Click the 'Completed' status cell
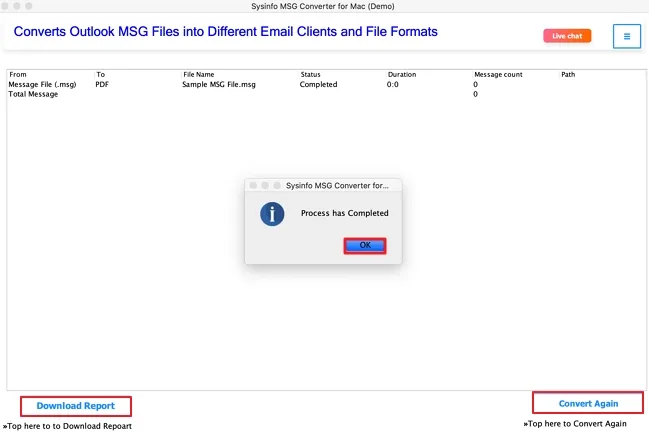 [x=318, y=84]
